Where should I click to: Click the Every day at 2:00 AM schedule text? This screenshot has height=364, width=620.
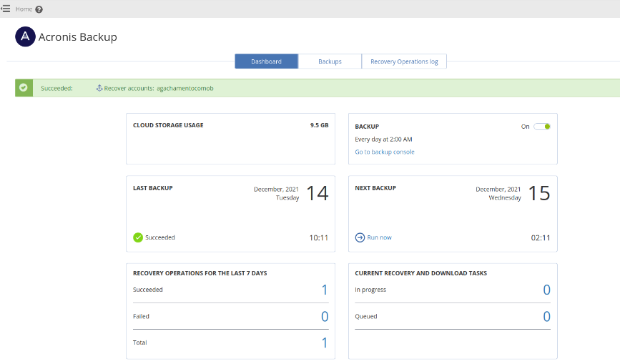tap(383, 139)
